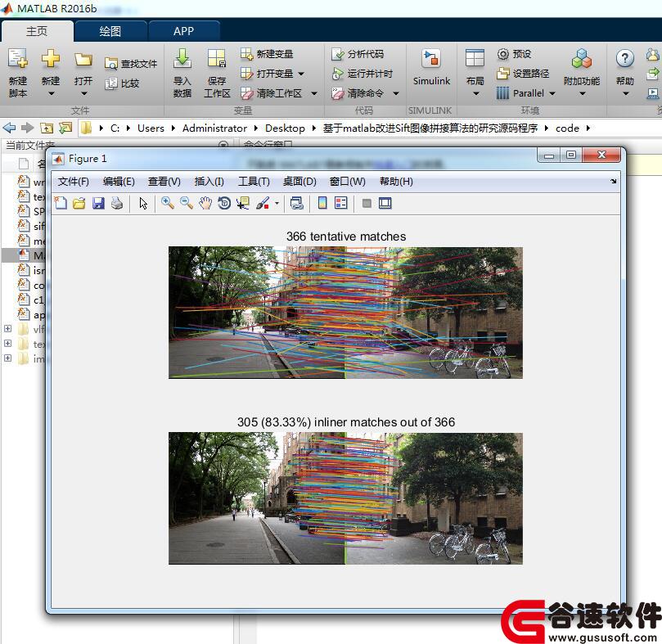Expand the 新建 dropdown arrow
This screenshot has height=644, width=662.
tap(51, 94)
